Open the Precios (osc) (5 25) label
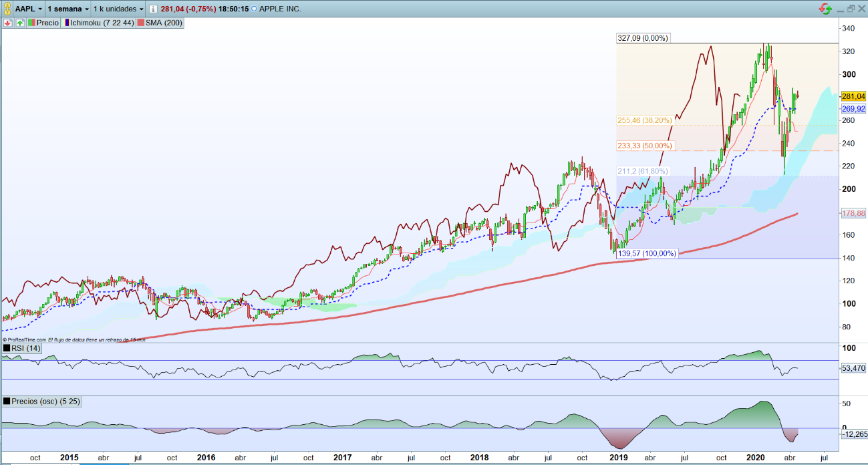868x465 pixels. coord(41,401)
